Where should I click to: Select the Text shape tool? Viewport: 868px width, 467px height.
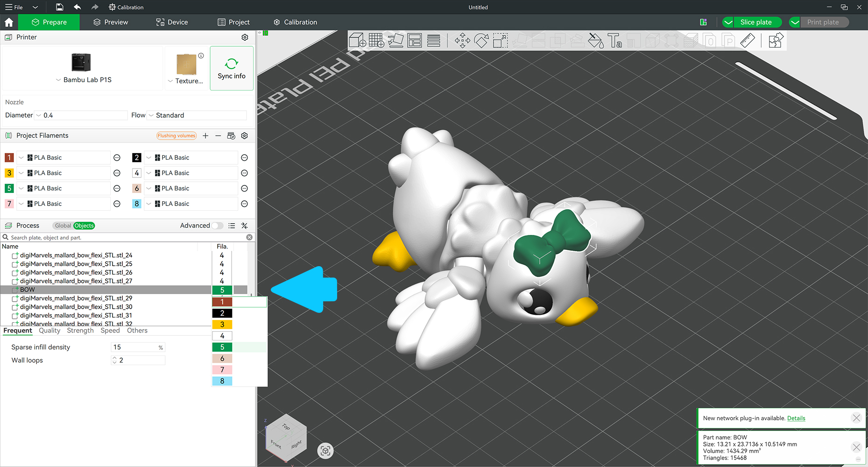[x=614, y=41]
